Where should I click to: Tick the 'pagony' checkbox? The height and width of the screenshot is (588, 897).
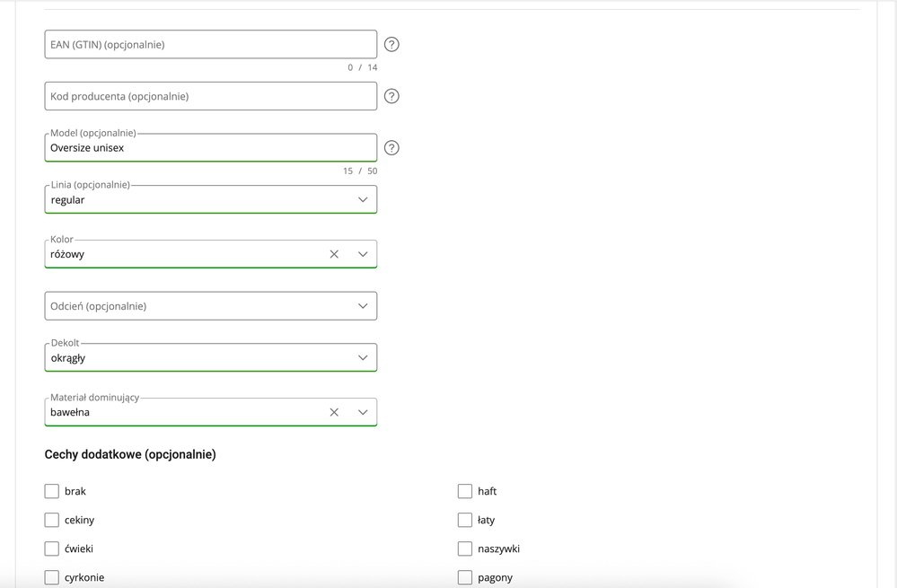point(465,577)
